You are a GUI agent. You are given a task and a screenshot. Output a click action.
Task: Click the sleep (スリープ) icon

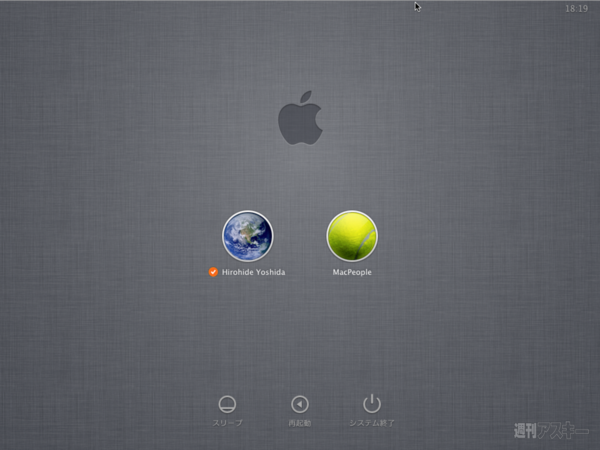(x=227, y=404)
